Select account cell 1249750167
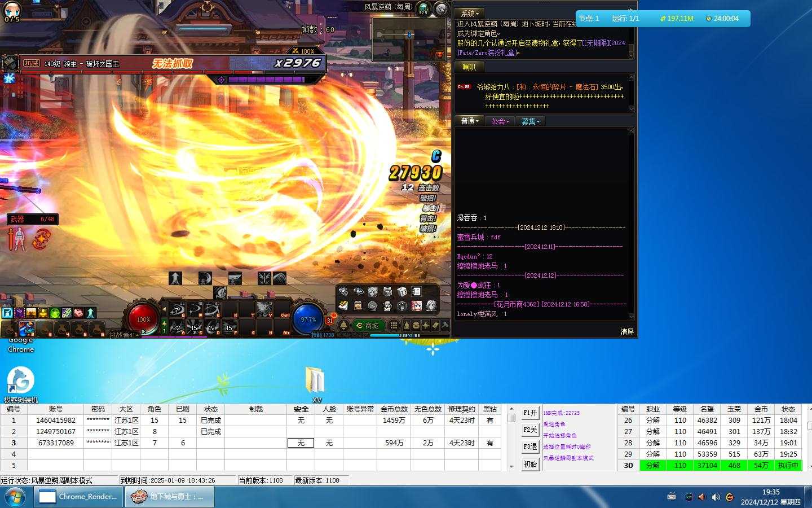This screenshot has height=508, width=812. [x=55, y=432]
